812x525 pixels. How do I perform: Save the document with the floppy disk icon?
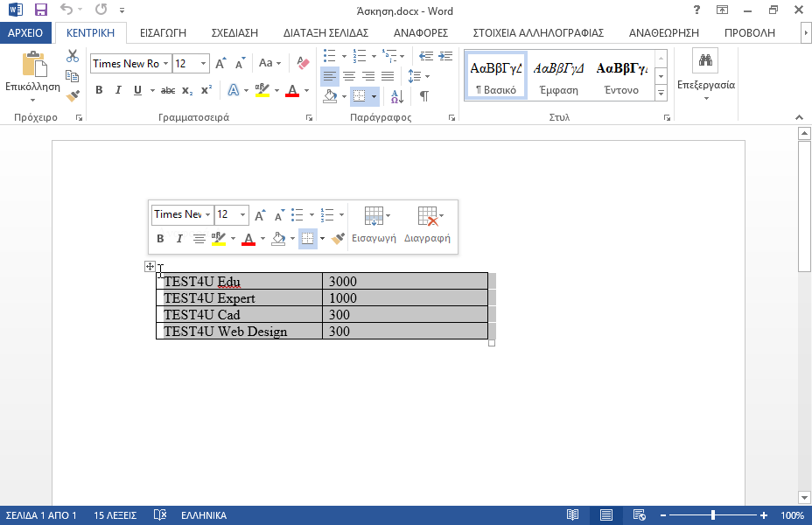pyautogui.click(x=40, y=10)
